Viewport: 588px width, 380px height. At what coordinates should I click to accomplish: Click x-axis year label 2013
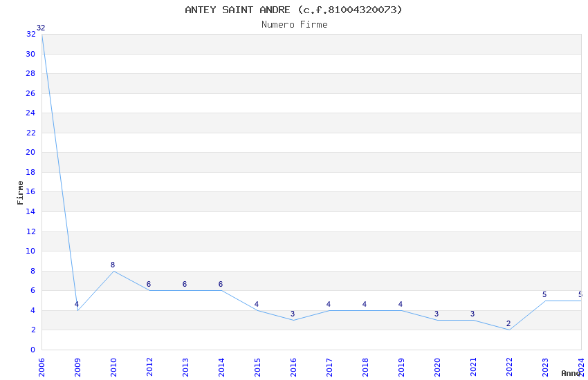pyautogui.click(x=185, y=368)
